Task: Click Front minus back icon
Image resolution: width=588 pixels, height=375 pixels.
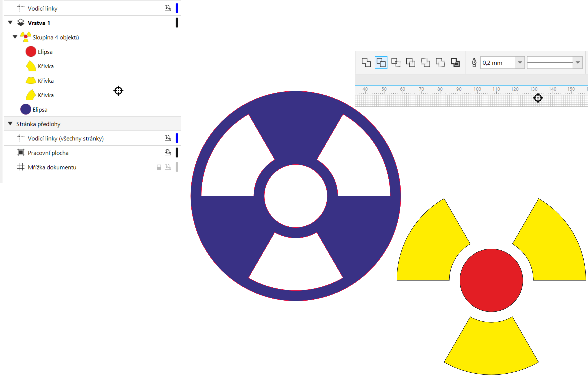Action: (x=426, y=63)
